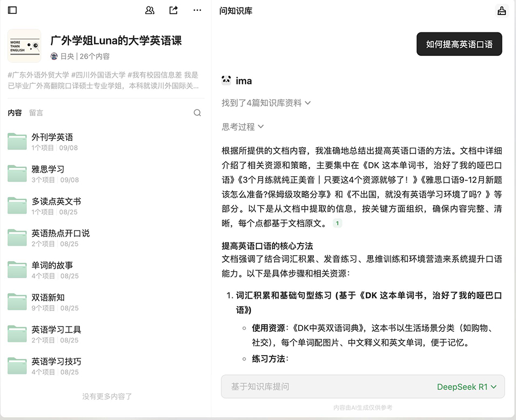This screenshot has width=516, height=420.
Task: Expand the 找到了4篇知识库资料 sources list
Action: (266, 103)
